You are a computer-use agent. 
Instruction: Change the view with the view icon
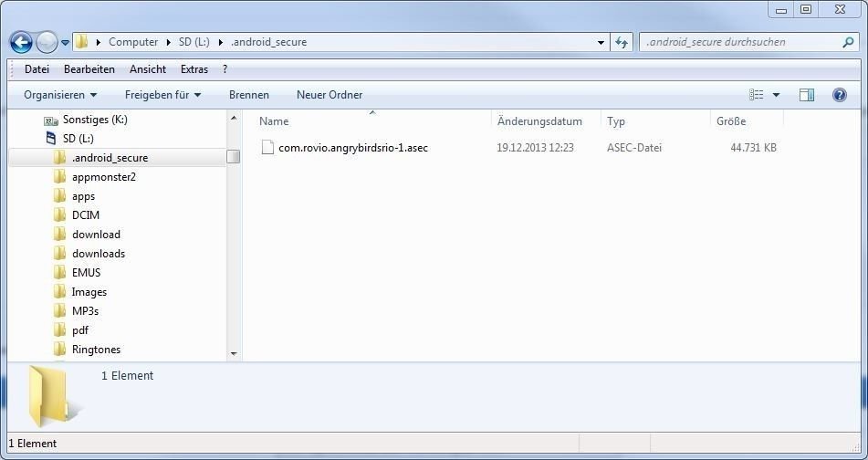[x=756, y=95]
